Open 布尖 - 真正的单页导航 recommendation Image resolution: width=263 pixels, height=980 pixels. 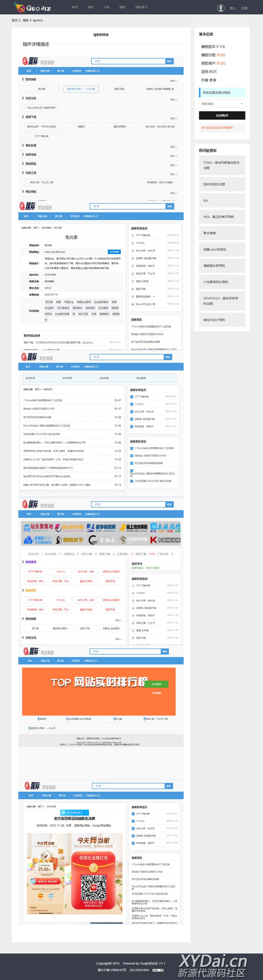(222, 217)
